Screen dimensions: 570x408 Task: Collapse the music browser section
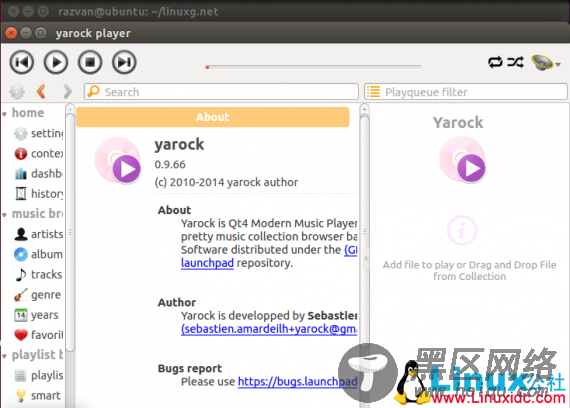click(x=4, y=215)
